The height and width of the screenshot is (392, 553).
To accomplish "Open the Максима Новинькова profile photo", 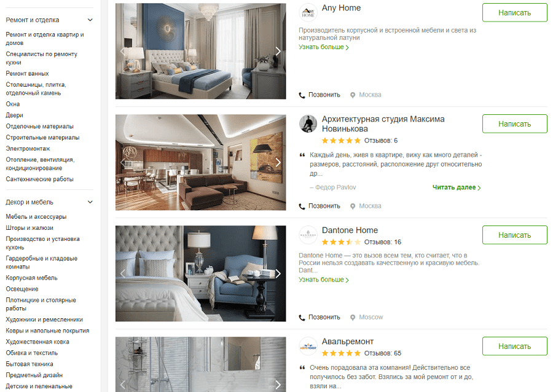I will point(308,123).
